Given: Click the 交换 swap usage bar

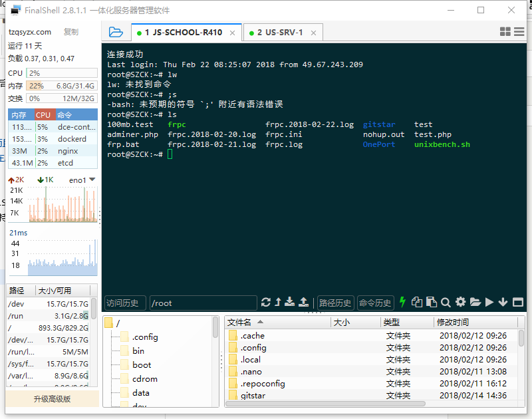Looking at the screenshot, I should click(62, 98).
